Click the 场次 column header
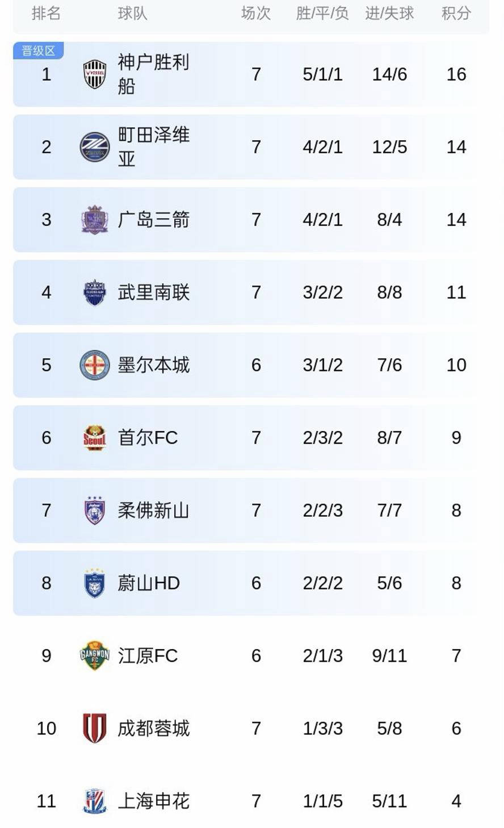The width and height of the screenshot is (504, 828). coord(256,13)
